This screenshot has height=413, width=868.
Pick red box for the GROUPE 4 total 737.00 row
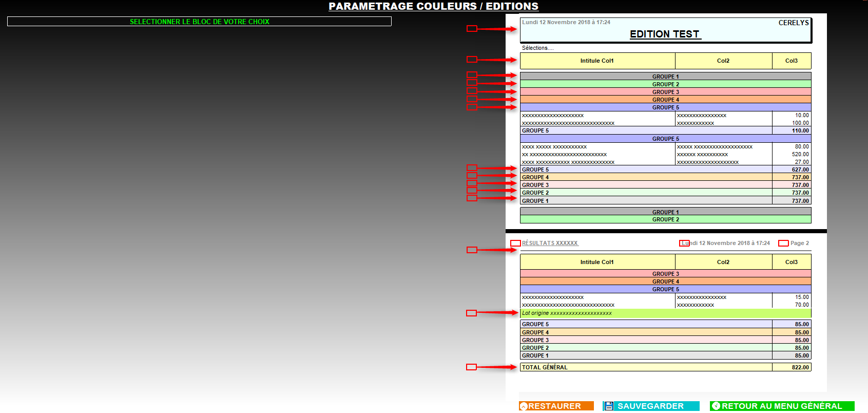coord(472,176)
